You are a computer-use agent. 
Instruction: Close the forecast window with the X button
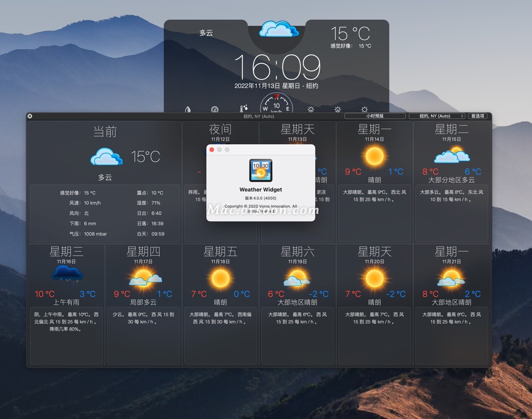tap(30, 116)
